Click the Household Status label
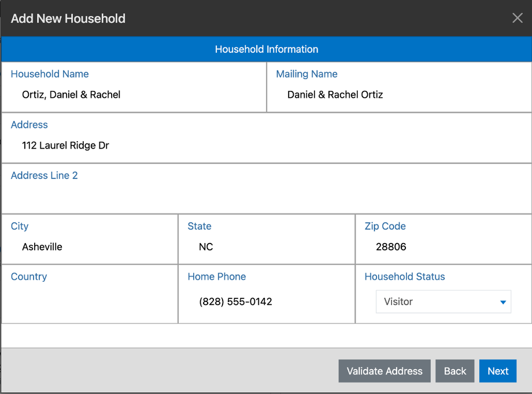This screenshot has width=532, height=394. pyautogui.click(x=404, y=277)
